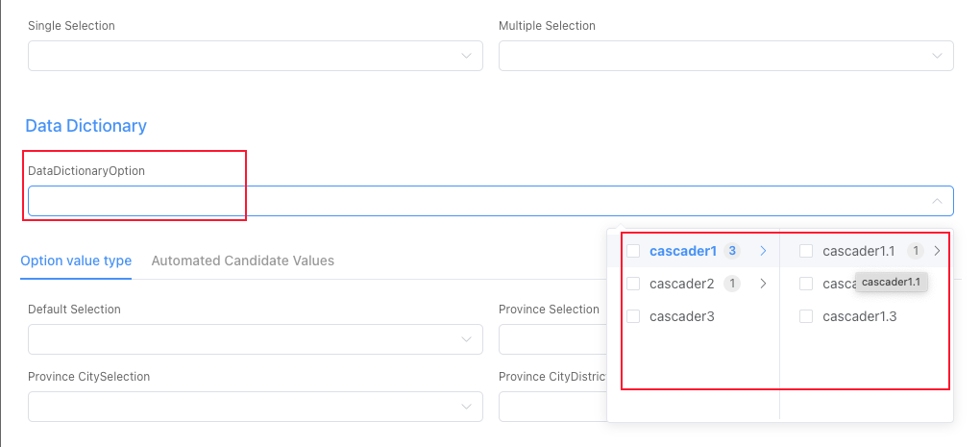Check the cascader2 checkbox
This screenshot has width=980, height=447.
tap(633, 284)
